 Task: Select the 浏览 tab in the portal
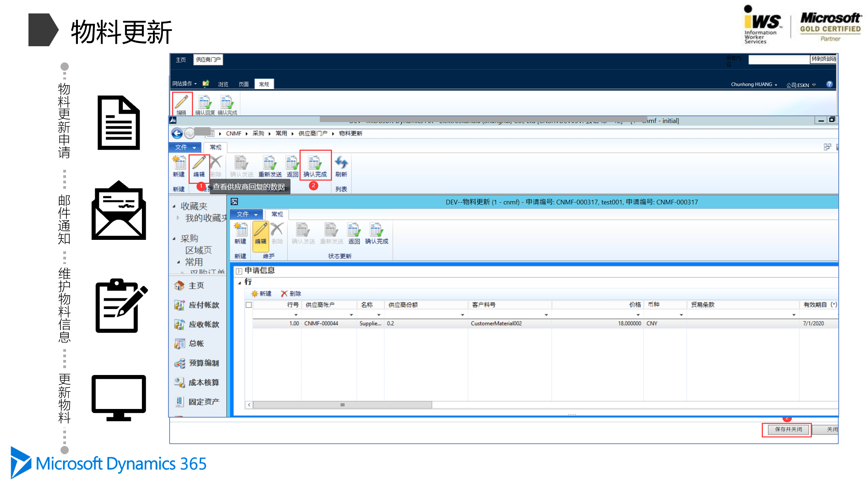[x=223, y=84]
